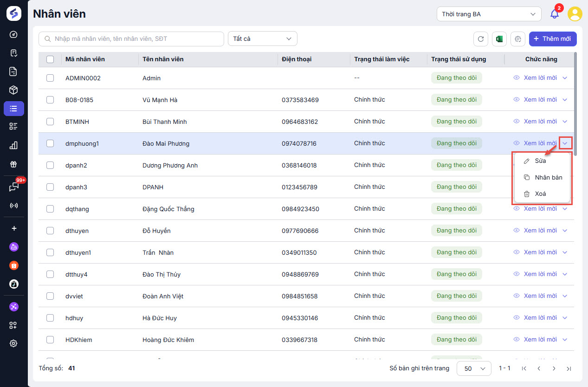Open the user avatar profile
Screen dimensions: 588x387
(x=575, y=14)
